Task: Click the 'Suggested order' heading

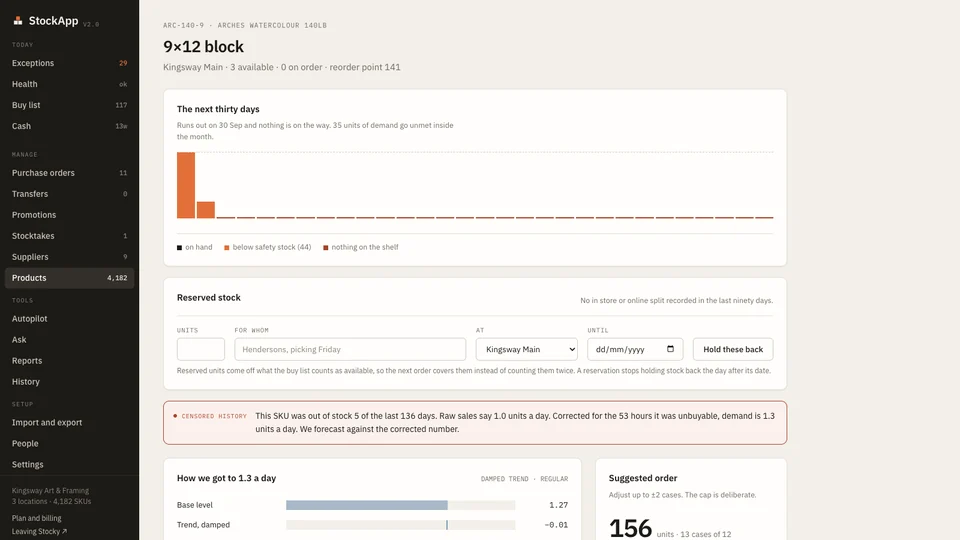Action: coord(643,478)
